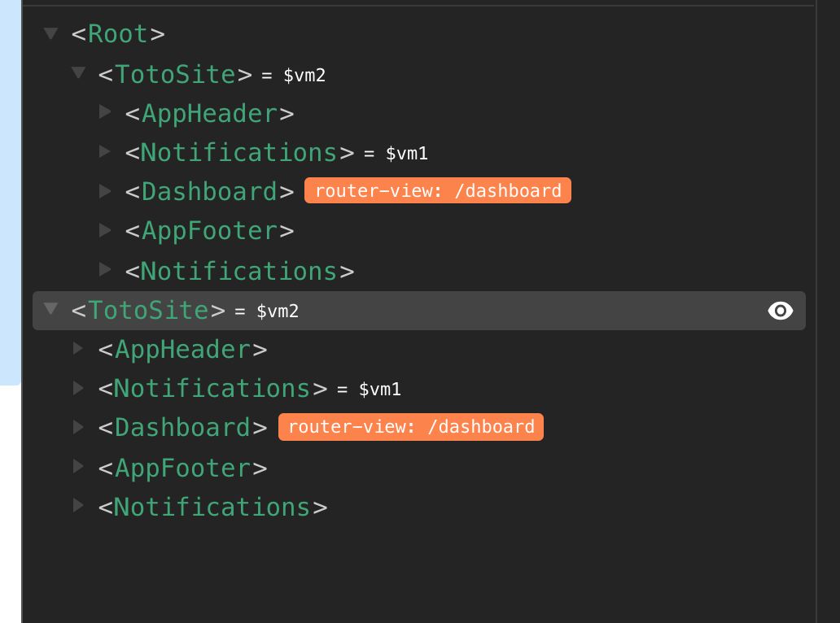Expand the second AppHeader component

[x=78, y=348]
